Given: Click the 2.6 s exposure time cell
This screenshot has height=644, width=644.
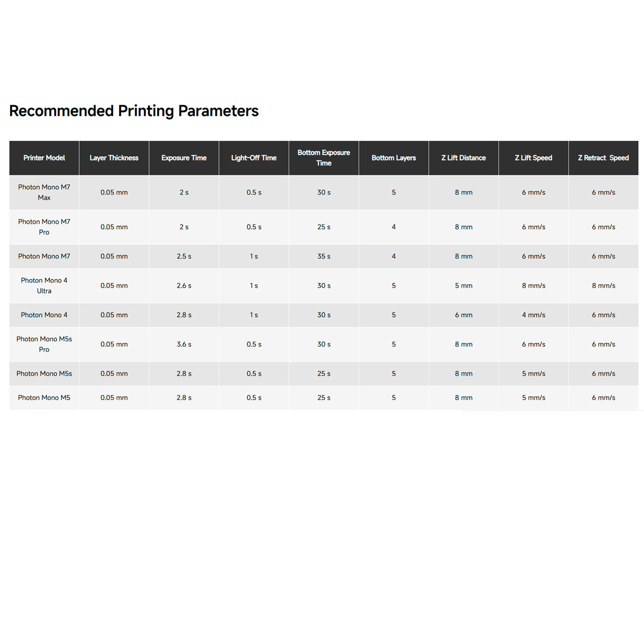Looking at the screenshot, I should [184, 286].
